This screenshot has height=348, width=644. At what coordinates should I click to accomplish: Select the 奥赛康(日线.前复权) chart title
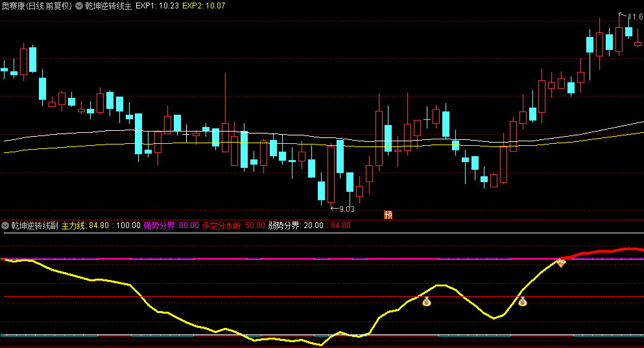coord(37,6)
